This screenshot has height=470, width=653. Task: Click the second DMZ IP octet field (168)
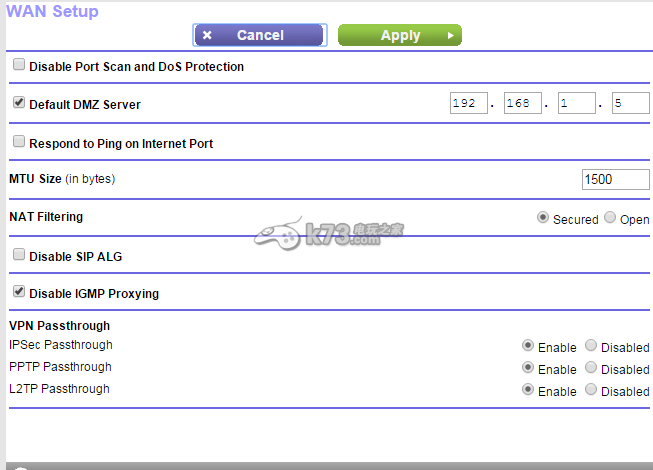coord(522,103)
